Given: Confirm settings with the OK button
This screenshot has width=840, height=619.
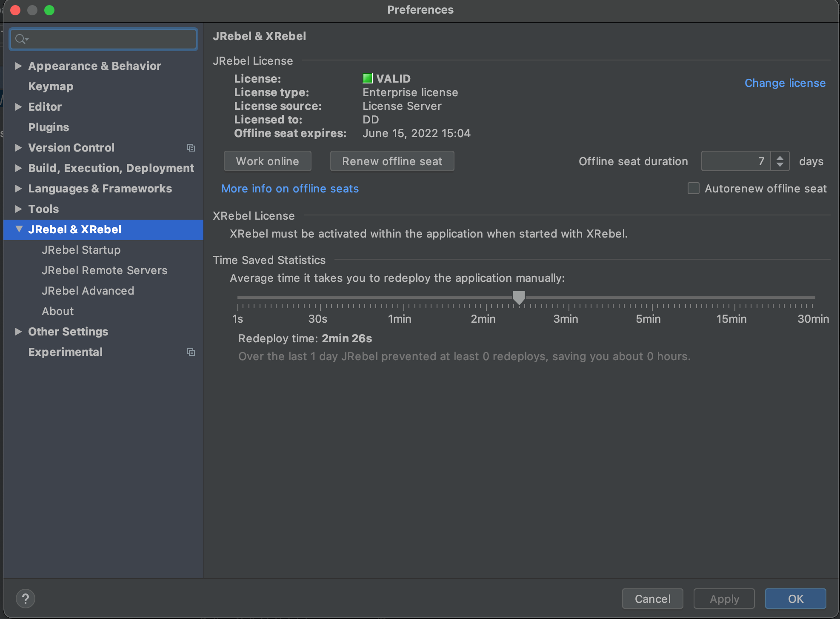Looking at the screenshot, I should coord(796,599).
